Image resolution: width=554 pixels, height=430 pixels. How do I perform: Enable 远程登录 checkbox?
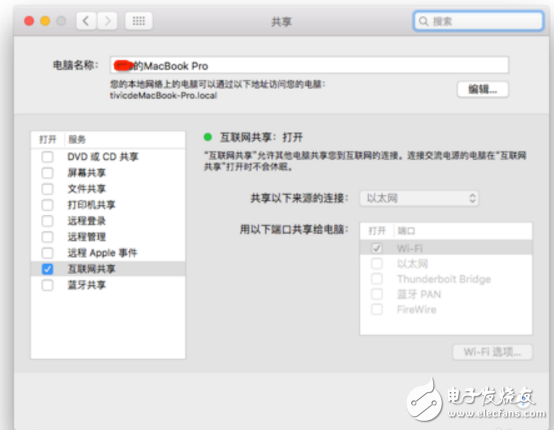coord(48,221)
